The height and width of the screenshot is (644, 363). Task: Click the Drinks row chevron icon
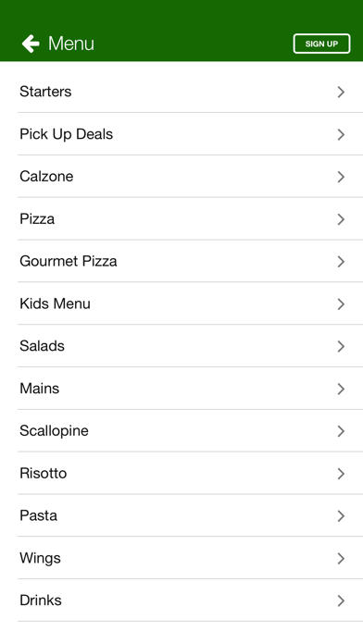click(341, 601)
